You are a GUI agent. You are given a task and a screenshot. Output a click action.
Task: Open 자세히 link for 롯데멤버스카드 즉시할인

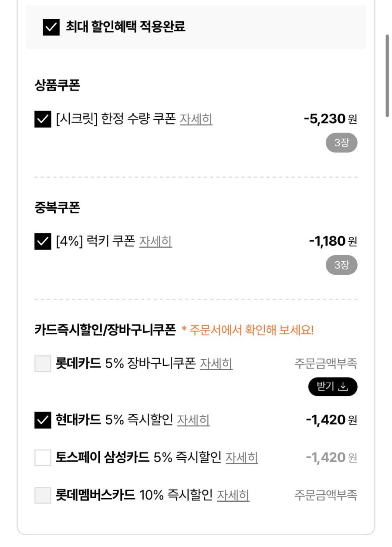pos(233,495)
